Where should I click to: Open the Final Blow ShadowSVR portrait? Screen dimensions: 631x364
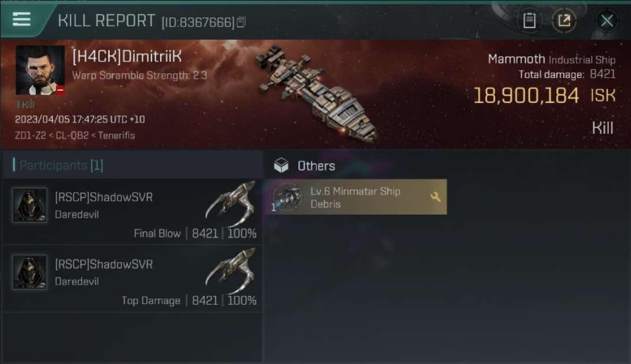(30, 205)
